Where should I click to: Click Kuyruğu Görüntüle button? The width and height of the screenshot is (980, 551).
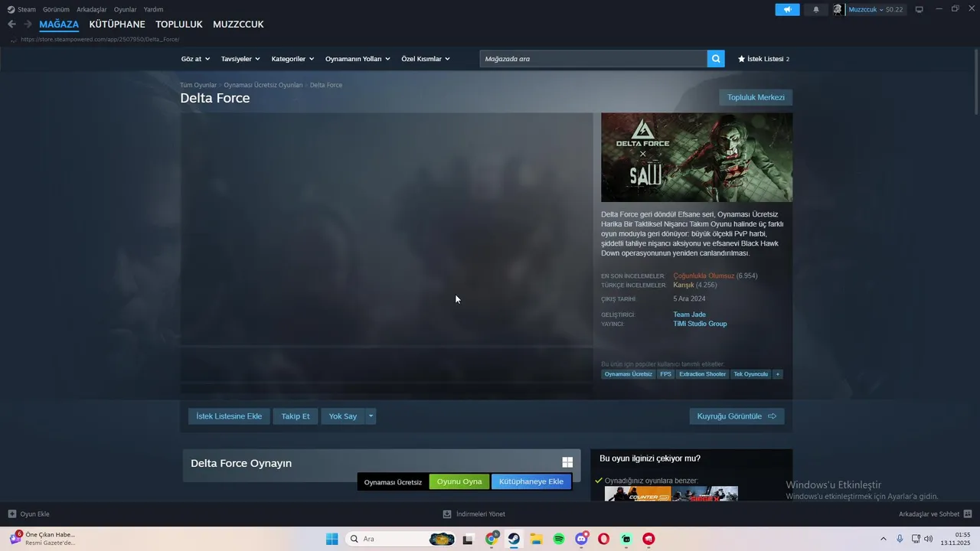pos(737,416)
